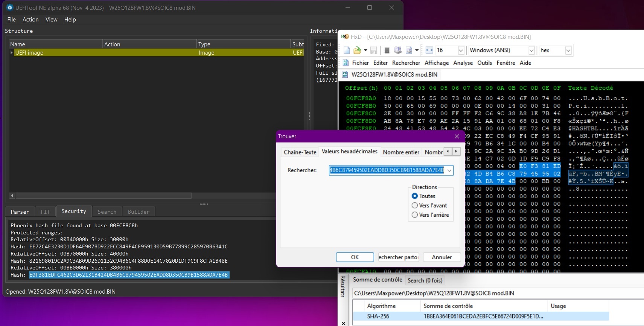
Task: Close the Résultats panel with the X icon
Action: click(x=343, y=323)
